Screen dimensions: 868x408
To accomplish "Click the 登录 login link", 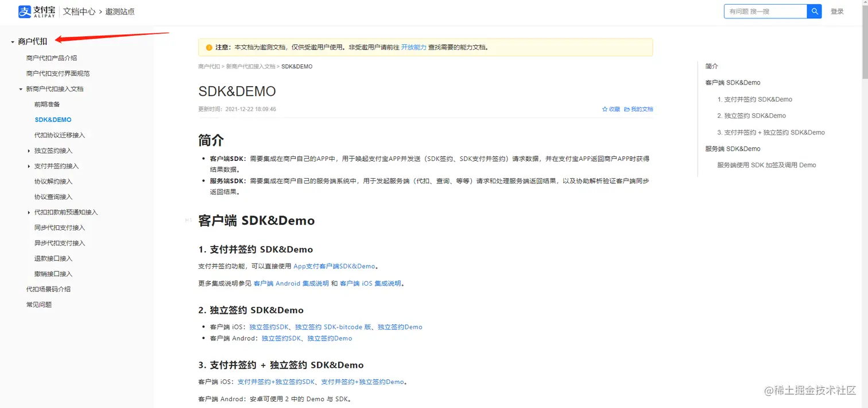I will coord(837,11).
